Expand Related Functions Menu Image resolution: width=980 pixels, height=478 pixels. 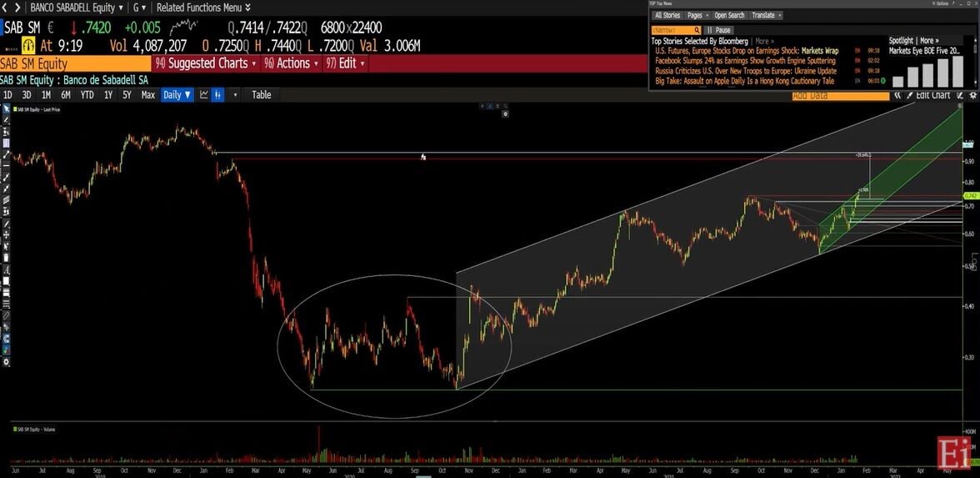[x=203, y=8]
